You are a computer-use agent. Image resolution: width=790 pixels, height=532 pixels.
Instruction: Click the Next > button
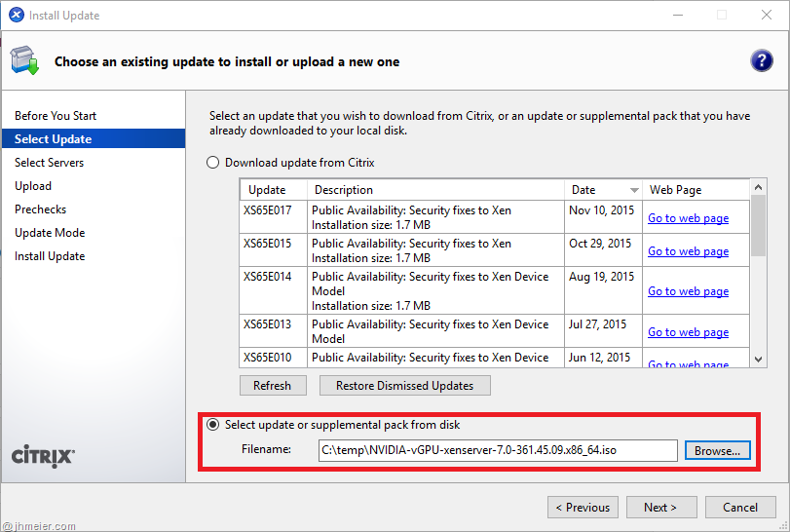tap(659, 507)
